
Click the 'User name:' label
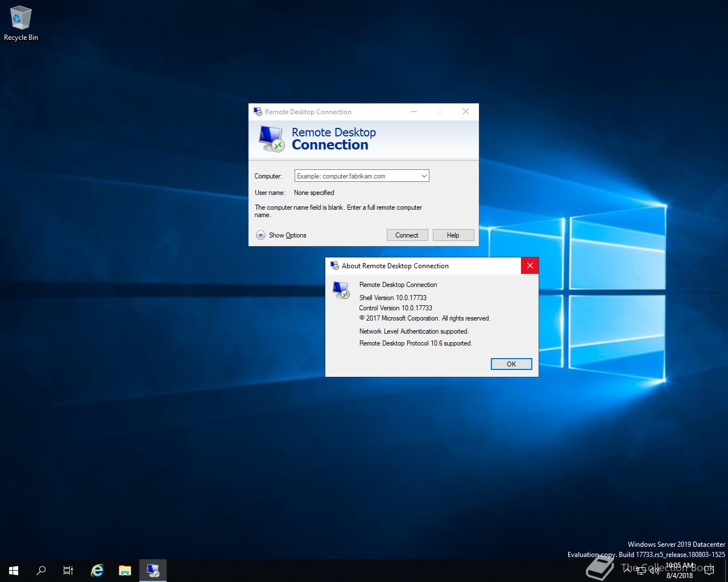[x=270, y=193]
